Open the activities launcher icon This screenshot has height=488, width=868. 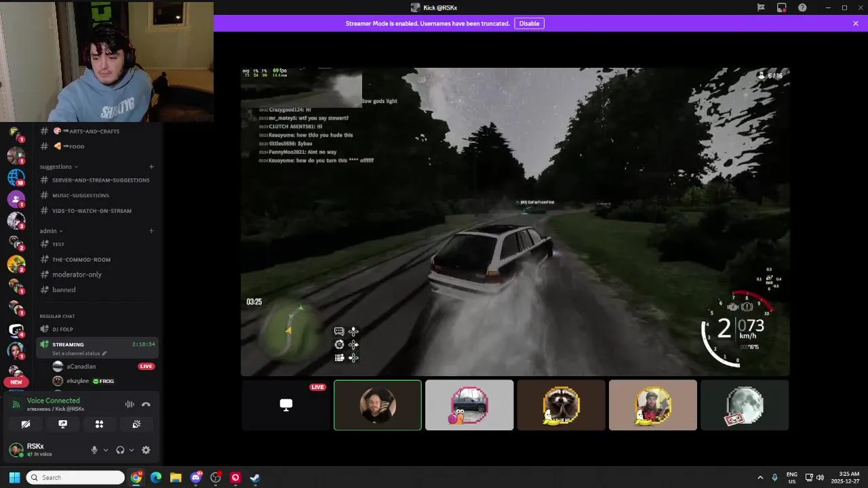[100, 424]
